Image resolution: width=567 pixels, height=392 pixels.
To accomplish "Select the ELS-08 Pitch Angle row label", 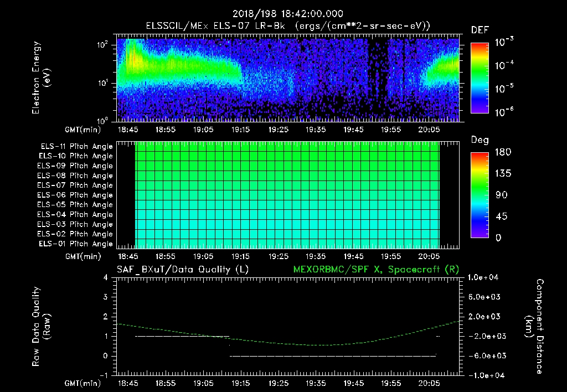I will coord(75,176).
